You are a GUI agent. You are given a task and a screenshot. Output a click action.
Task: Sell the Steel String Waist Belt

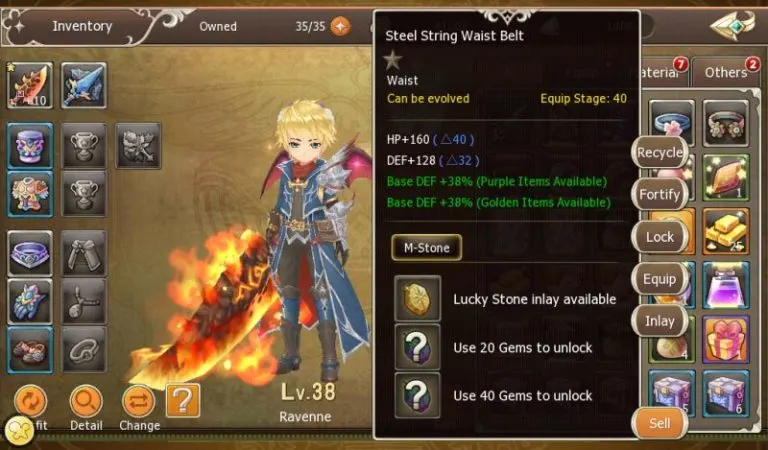click(659, 423)
